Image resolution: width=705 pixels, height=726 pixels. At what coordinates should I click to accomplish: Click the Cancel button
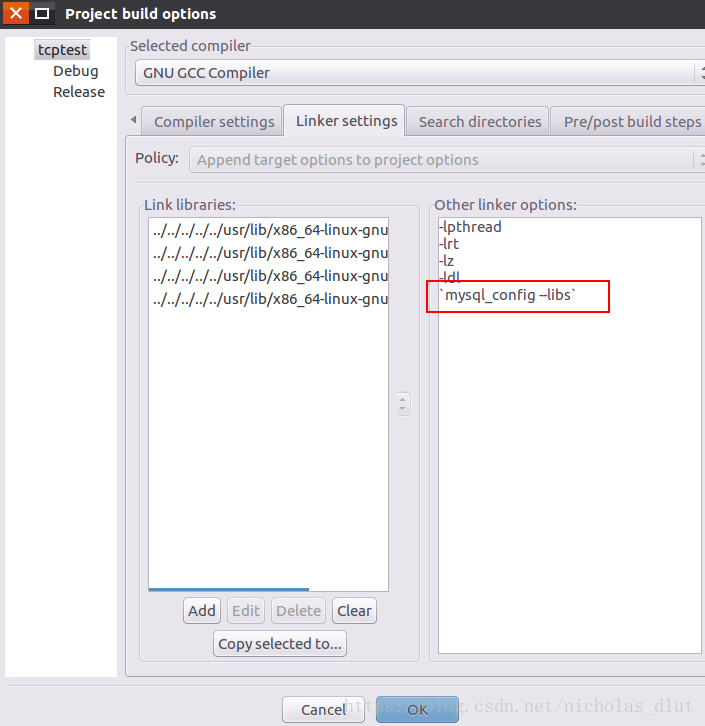pyautogui.click(x=323, y=709)
